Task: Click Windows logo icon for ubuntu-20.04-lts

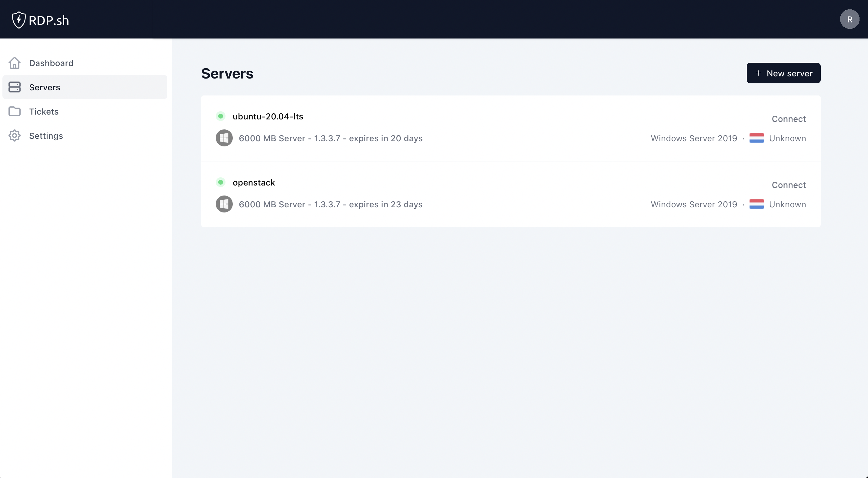Action: tap(224, 138)
